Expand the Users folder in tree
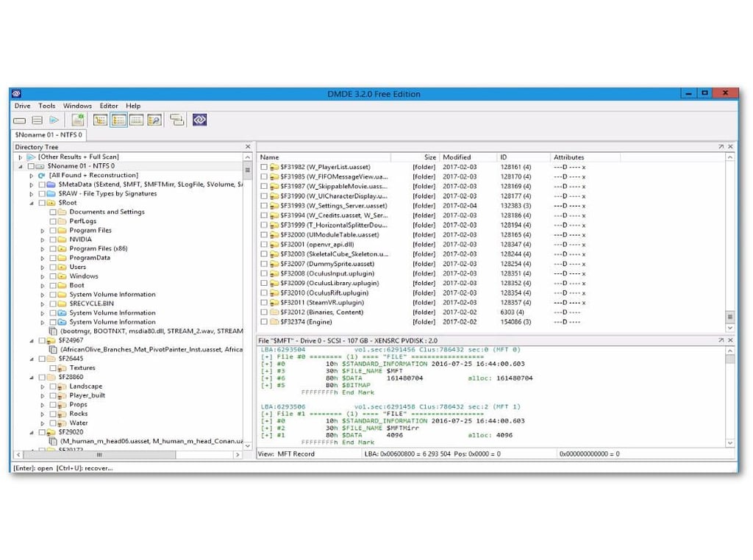Screen dimensions: 753x560 click(43, 268)
